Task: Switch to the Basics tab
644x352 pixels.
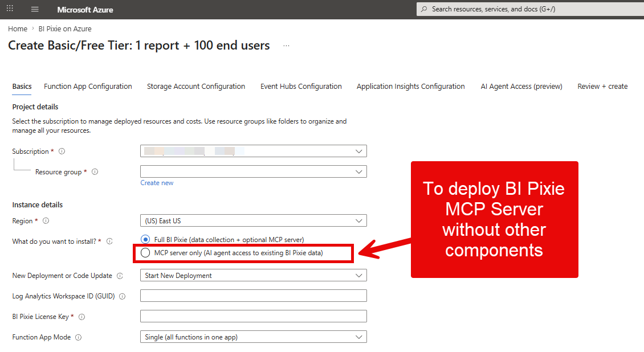Action: click(x=22, y=86)
